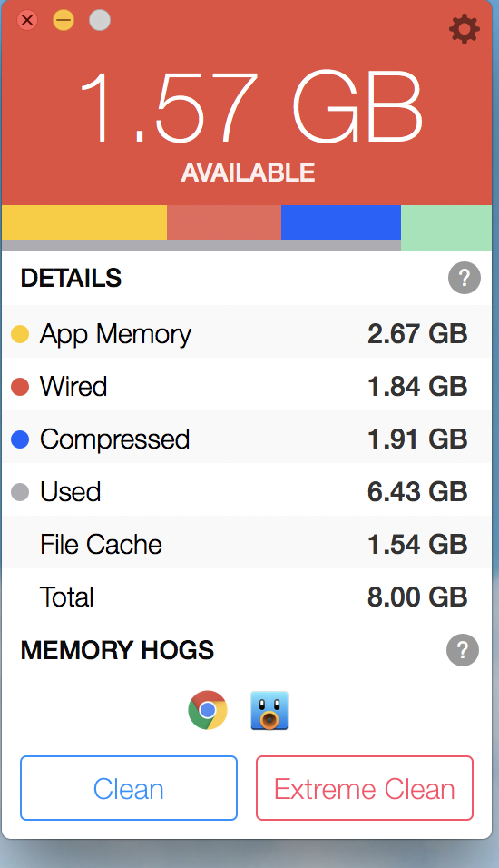
Task: Run Extreme Clean
Action: [x=365, y=788]
